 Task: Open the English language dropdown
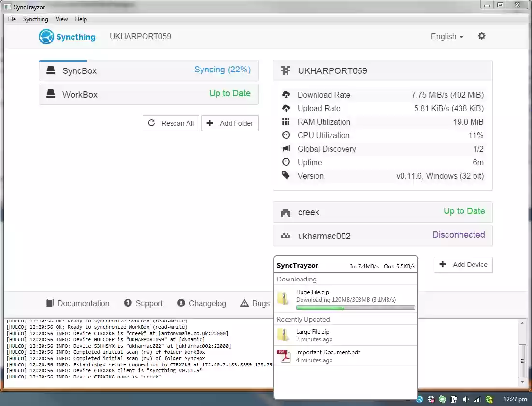click(446, 36)
